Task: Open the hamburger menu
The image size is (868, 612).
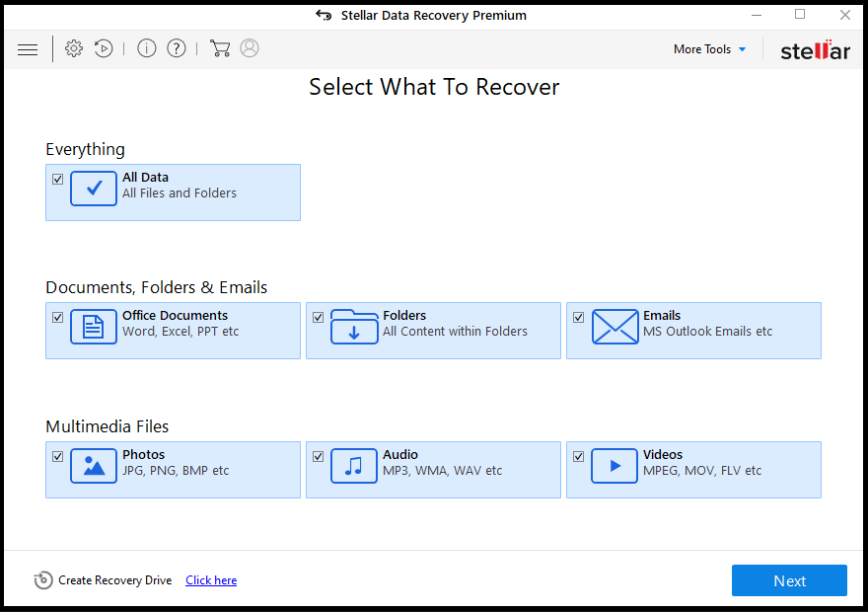Action: (x=28, y=49)
